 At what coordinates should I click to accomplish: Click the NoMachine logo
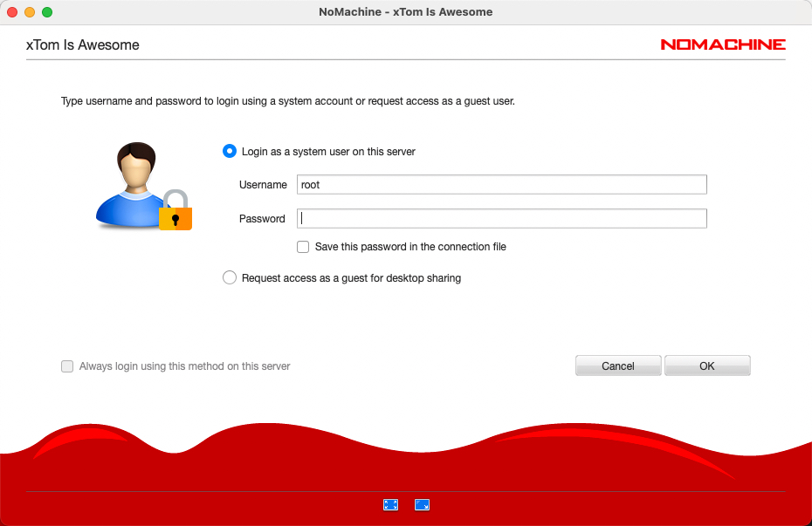(x=723, y=44)
